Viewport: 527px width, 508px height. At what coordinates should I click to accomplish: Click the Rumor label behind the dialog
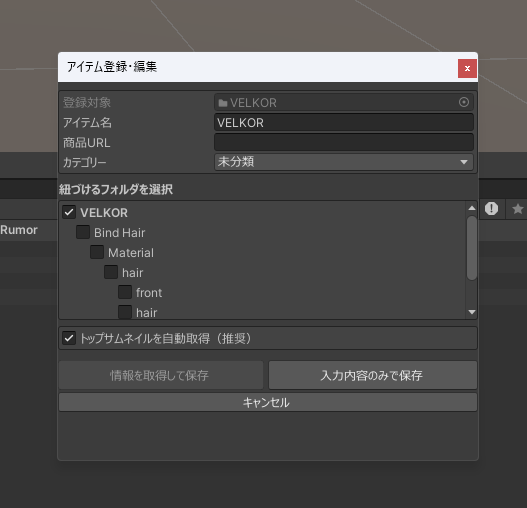point(19,230)
